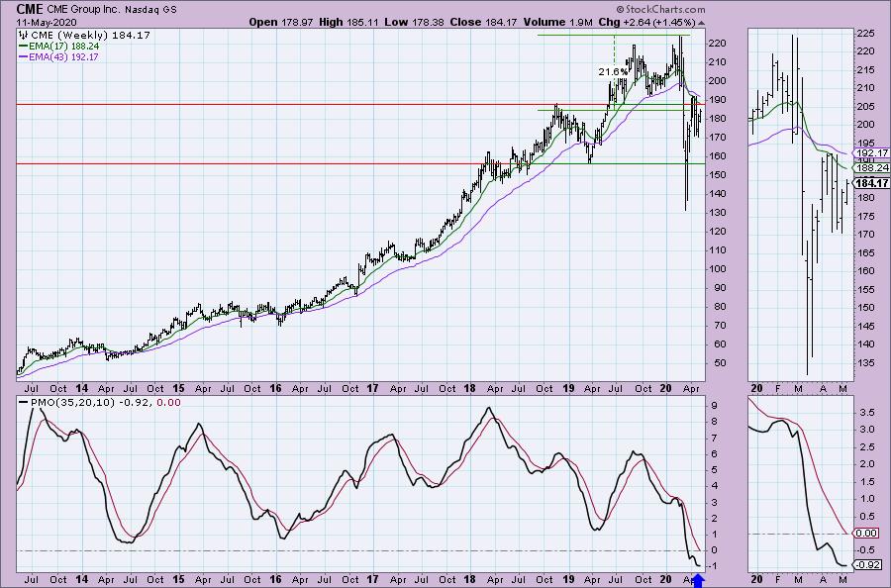Click the F month label under zoomed price panel

[x=777, y=389]
